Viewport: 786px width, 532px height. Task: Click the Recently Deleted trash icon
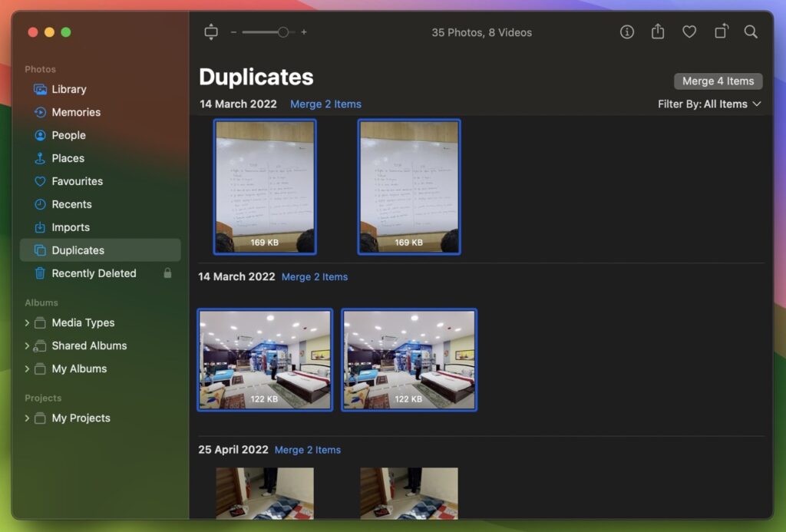click(40, 273)
